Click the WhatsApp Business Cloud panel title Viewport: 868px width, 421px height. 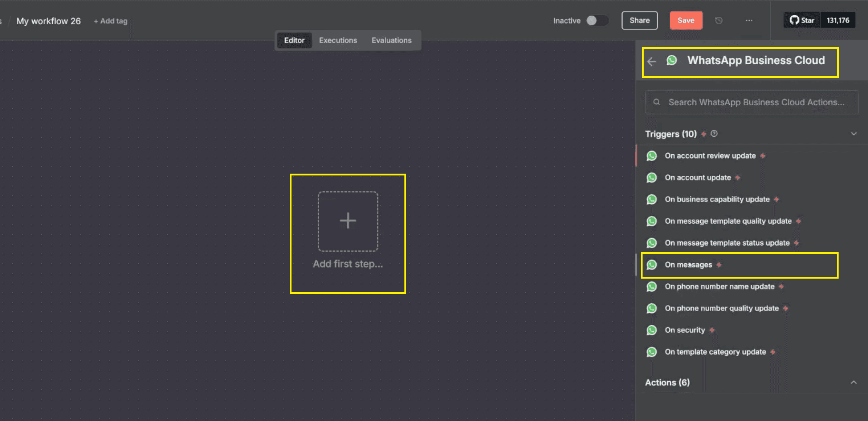click(x=756, y=60)
